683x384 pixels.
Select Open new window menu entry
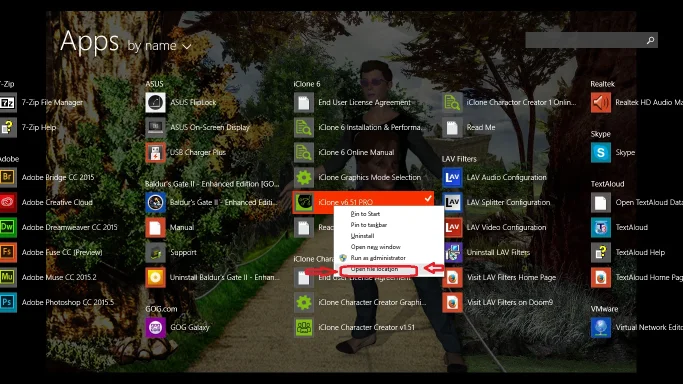375,247
